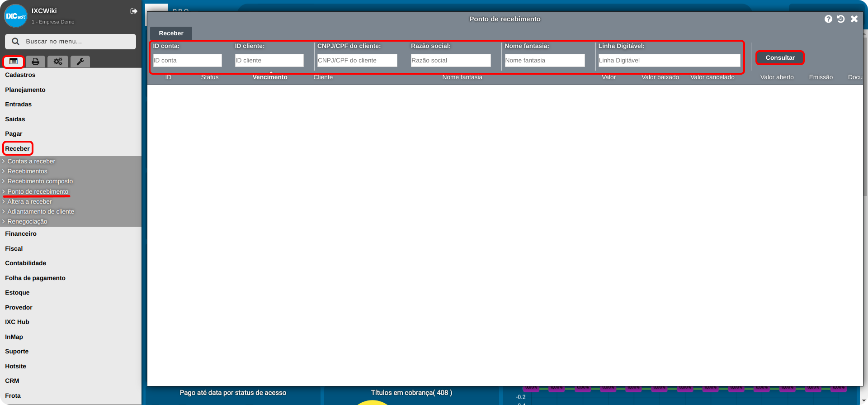The image size is (868, 405).
Task: Open Altera a receber submenu item
Action: coord(29,202)
